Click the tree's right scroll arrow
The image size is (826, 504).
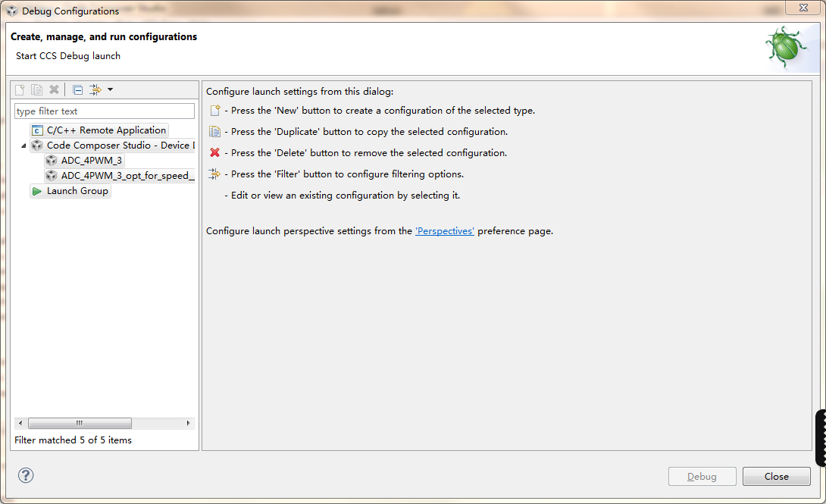pyautogui.click(x=188, y=423)
